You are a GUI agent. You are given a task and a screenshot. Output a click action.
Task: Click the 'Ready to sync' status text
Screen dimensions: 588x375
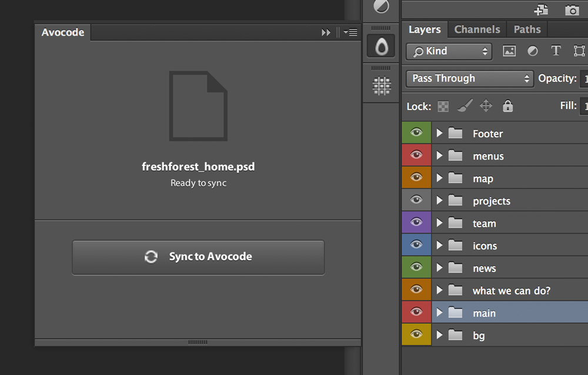(x=198, y=183)
